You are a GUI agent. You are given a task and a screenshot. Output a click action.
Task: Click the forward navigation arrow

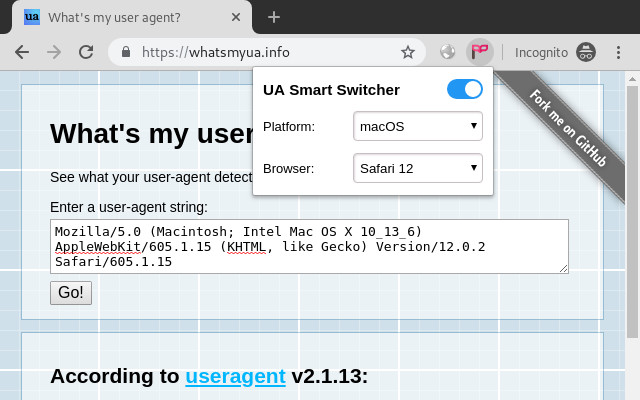pyautogui.click(x=54, y=52)
